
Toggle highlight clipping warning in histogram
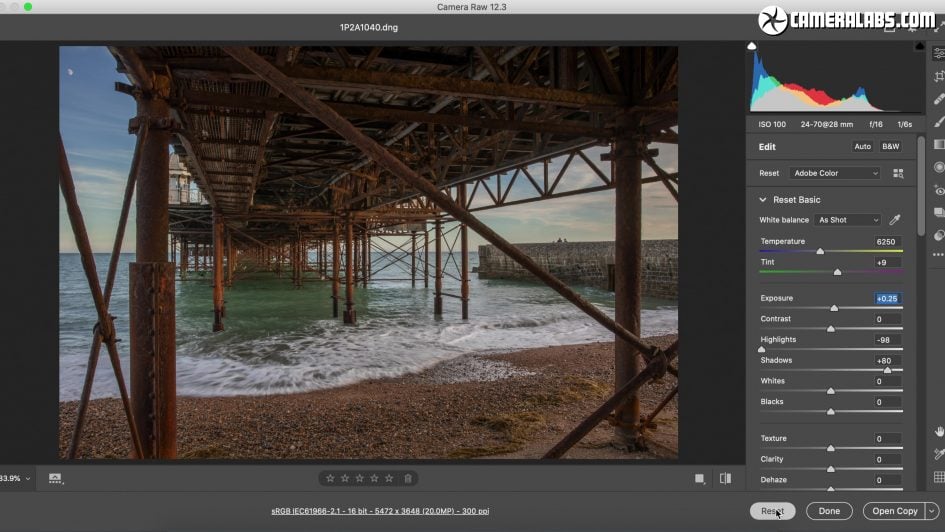[x=920, y=46]
